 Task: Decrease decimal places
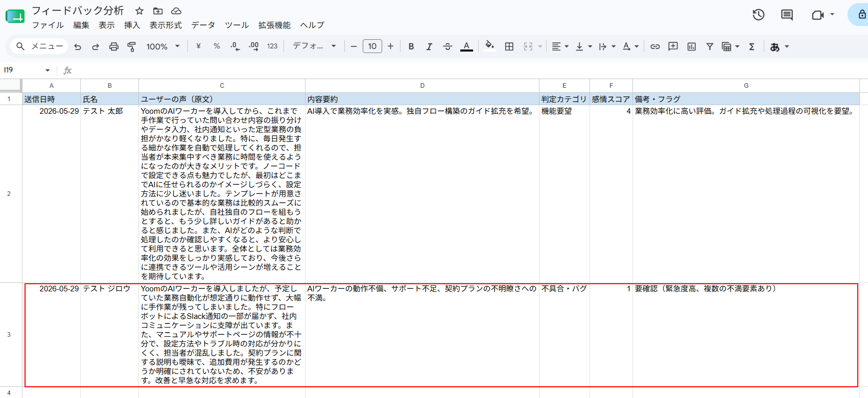[x=235, y=46]
